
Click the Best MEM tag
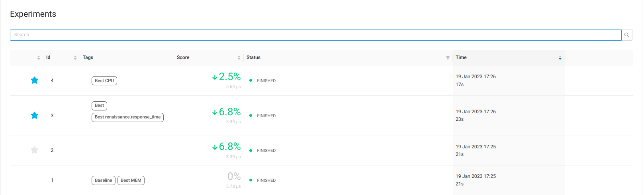pos(131,181)
